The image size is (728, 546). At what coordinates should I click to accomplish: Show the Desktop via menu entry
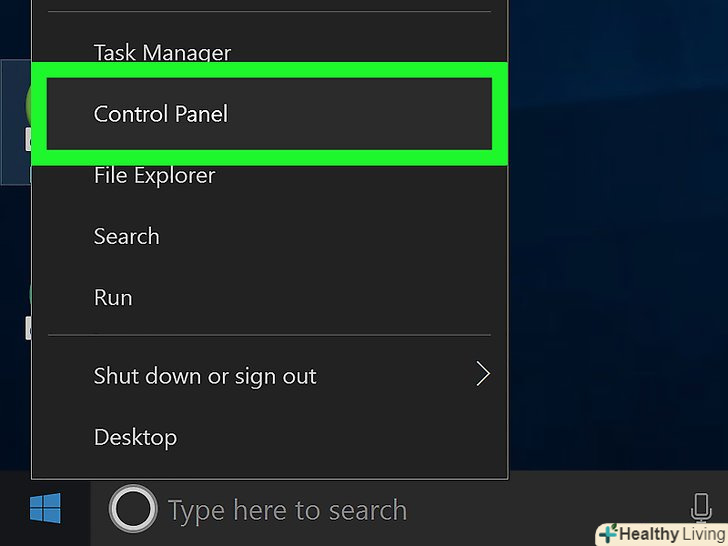point(135,437)
